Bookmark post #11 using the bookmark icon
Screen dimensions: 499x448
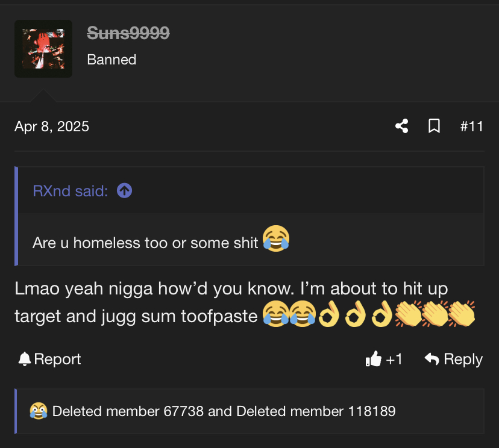(434, 126)
